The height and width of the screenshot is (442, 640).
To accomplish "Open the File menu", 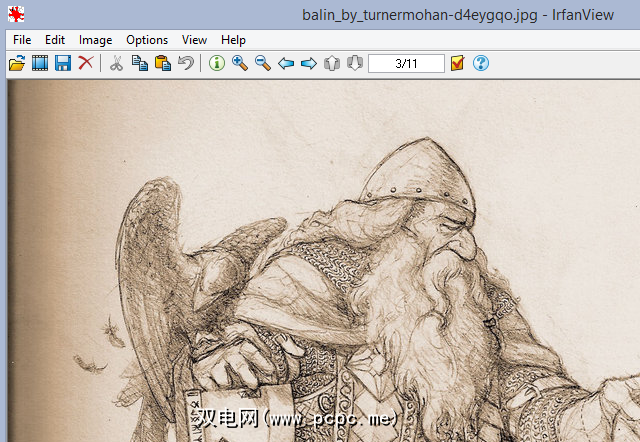I will pos(22,40).
